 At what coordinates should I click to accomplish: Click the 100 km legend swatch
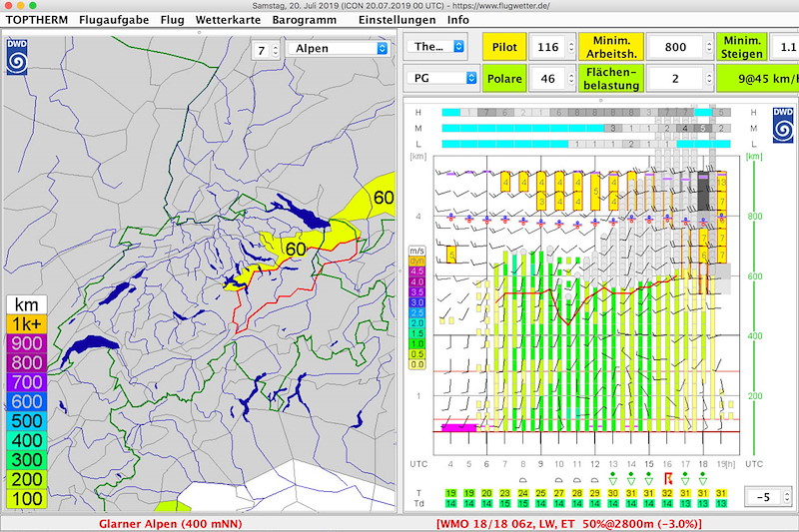tap(27, 499)
